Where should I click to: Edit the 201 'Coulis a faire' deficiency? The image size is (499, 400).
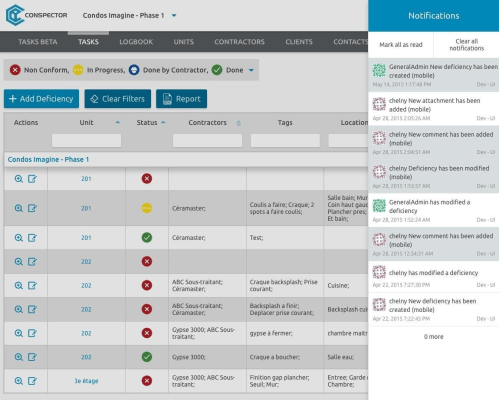[x=32, y=208]
